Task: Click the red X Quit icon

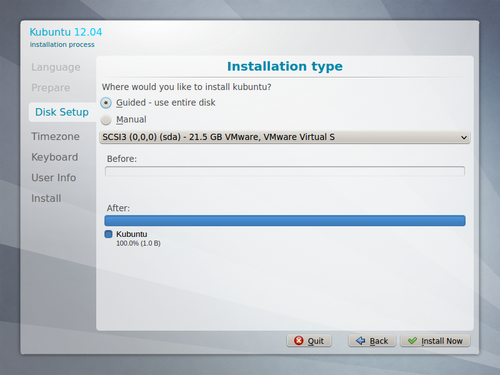Action: tap(299, 340)
